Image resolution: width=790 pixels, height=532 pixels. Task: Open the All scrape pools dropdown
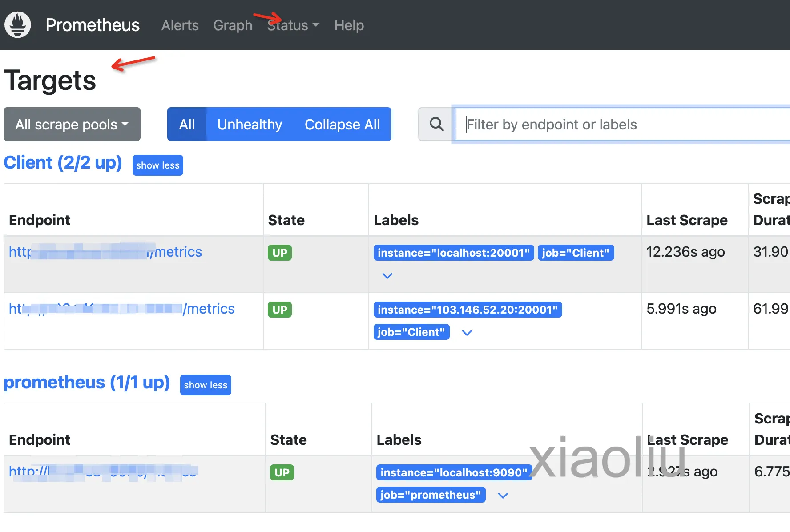72,124
